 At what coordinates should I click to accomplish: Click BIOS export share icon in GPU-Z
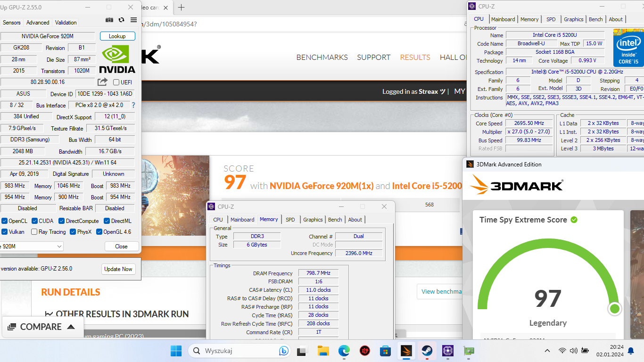click(102, 82)
